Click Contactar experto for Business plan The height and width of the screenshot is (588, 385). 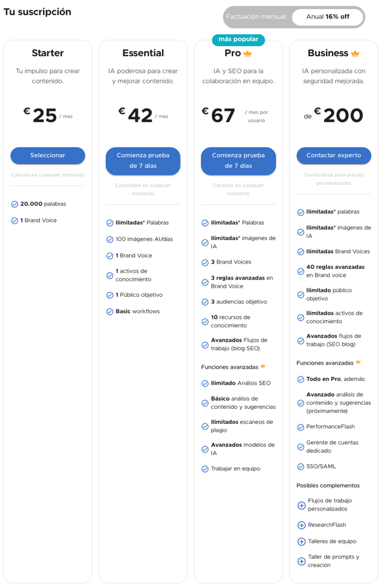pyautogui.click(x=334, y=155)
